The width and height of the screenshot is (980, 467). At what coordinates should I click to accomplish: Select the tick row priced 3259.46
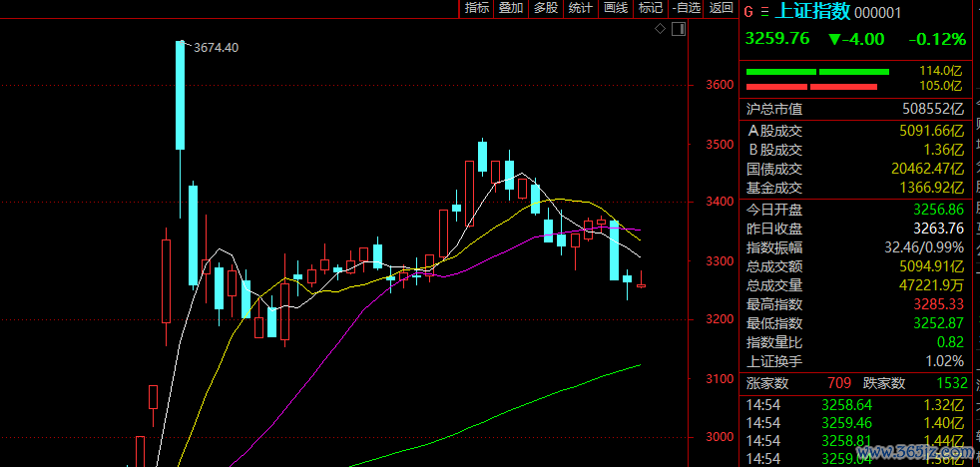pyautogui.click(x=857, y=423)
